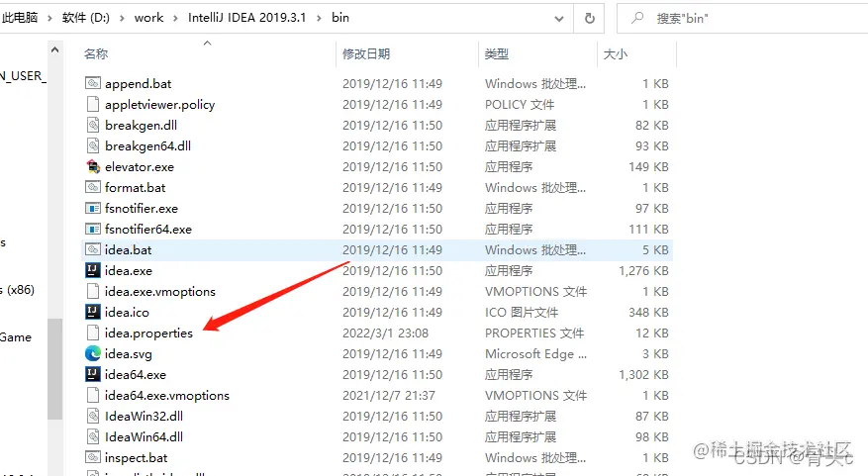Click the 348 KB size cell
Image resolution: width=868 pixels, height=476 pixels.
[x=648, y=312]
